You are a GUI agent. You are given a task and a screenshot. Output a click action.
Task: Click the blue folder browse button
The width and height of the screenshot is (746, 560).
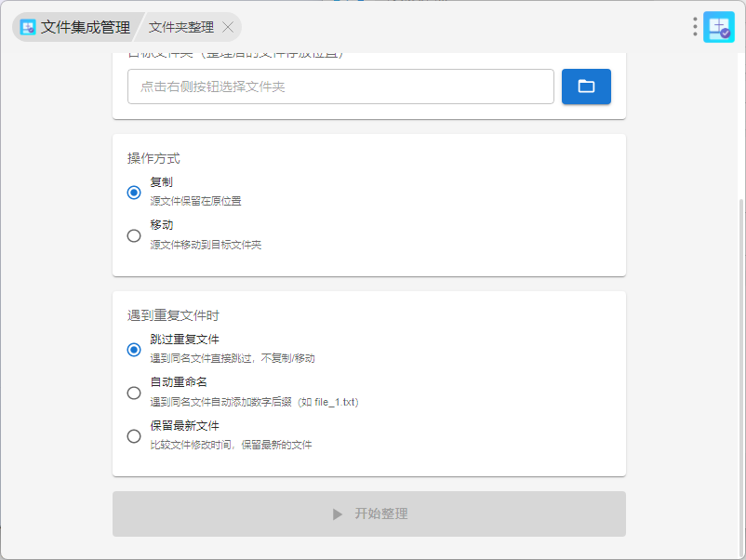tap(586, 87)
